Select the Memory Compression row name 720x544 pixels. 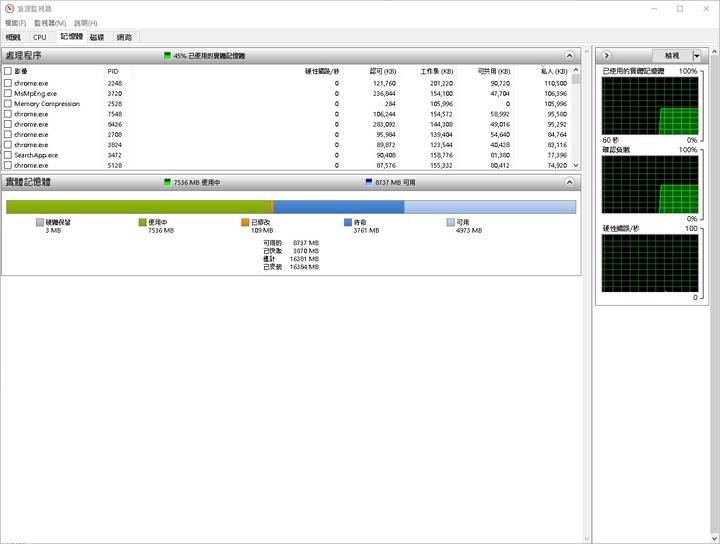[x=47, y=104]
